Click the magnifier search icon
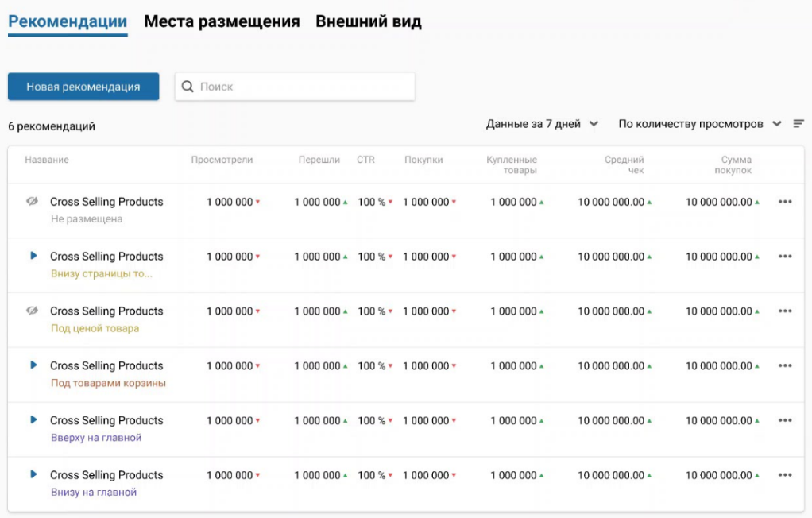This screenshot has width=812, height=518. 188,87
